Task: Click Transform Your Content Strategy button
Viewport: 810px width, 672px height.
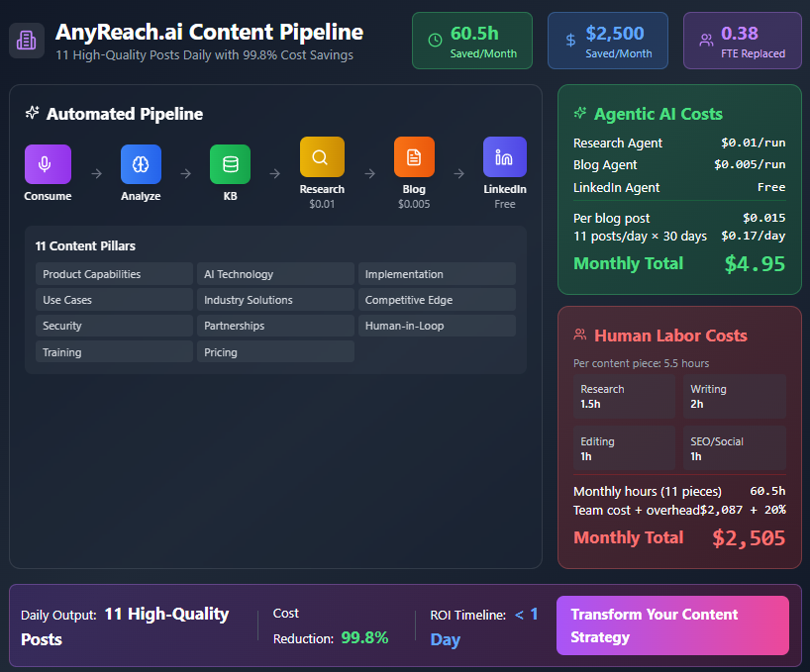Action: click(x=672, y=625)
